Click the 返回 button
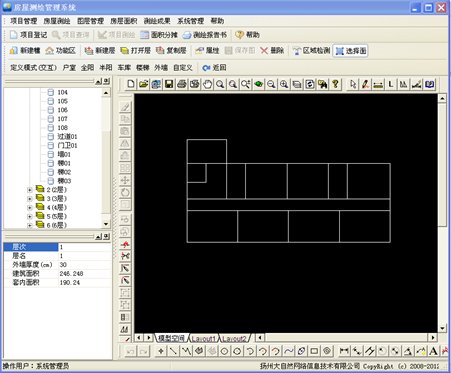The image size is (451, 373). coord(214,68)
